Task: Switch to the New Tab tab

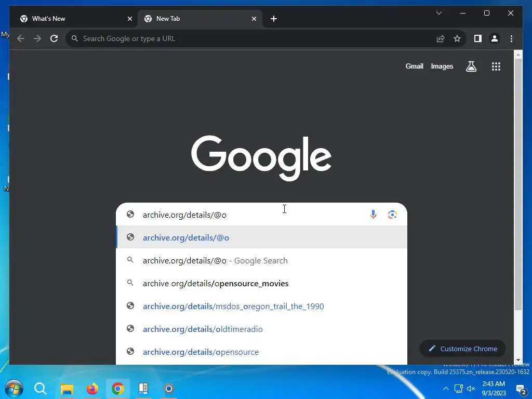Action: [x=199, y=19]
